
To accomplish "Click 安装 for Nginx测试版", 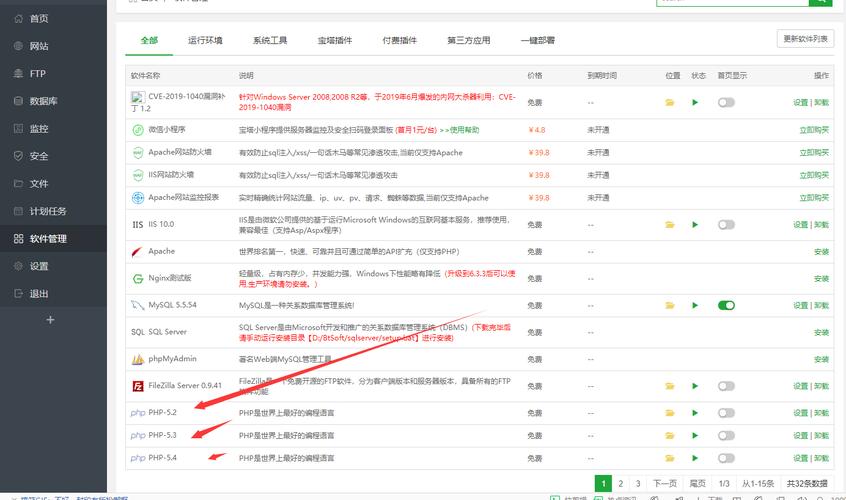I will coord(821,279).
